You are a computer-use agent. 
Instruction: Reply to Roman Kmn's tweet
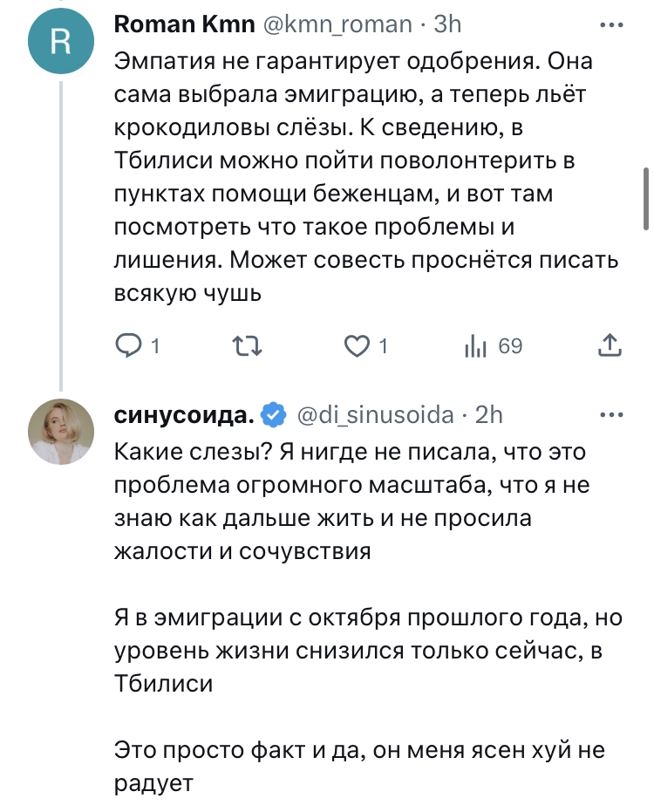[x=127, y=347]
